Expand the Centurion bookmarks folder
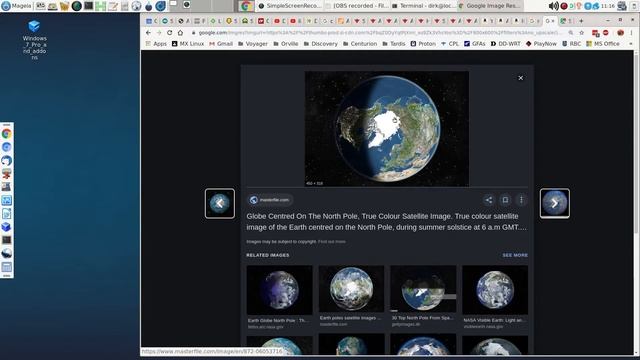This screenshot has height=360, width=640. pos(360,44)
